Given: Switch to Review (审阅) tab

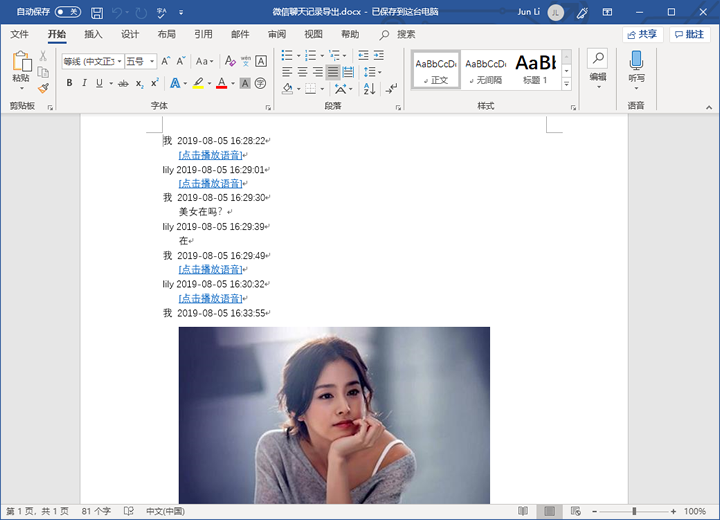Looking at the screenshot, I should point(276,34).
